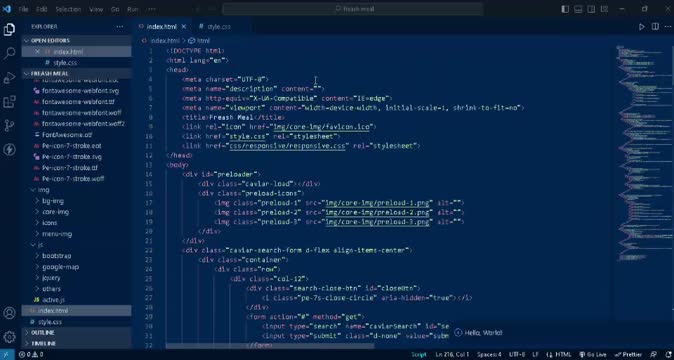
Task: Expand the TIMELINE section
Action: click(x=77, y=344)
